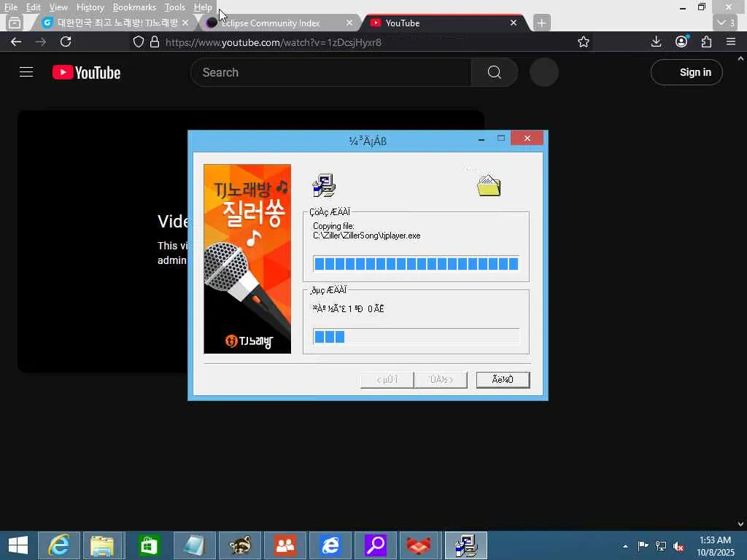Open the File menu in Firefox
The width and height of the screenshot is (747, 560).
click(x=10, y=7)
